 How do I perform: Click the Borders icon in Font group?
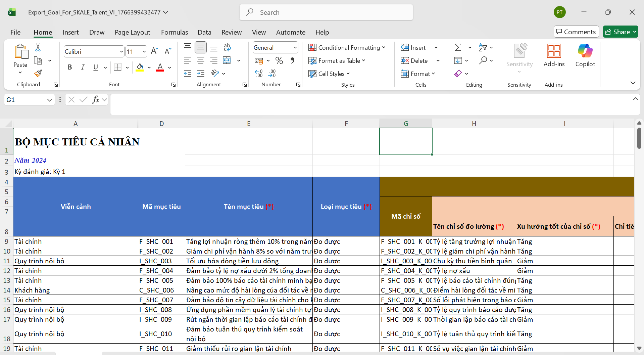pos(117,67)
